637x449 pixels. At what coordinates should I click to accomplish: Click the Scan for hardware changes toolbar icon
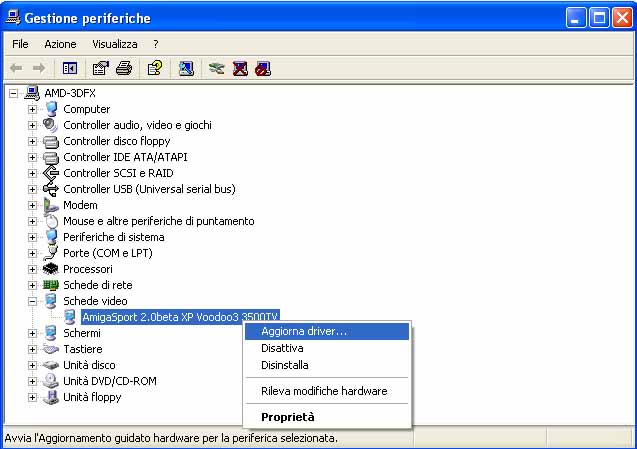tap(186, 68)
